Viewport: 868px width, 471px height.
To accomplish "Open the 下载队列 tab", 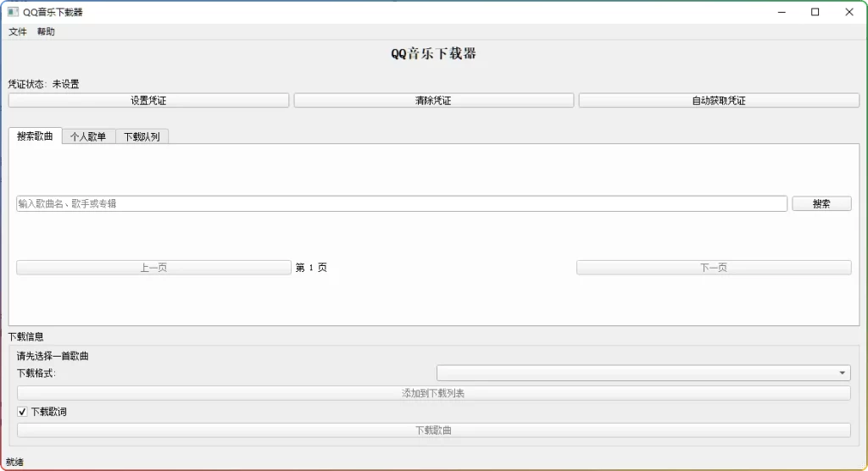I will pyautogui.click(x=142, y=136).
